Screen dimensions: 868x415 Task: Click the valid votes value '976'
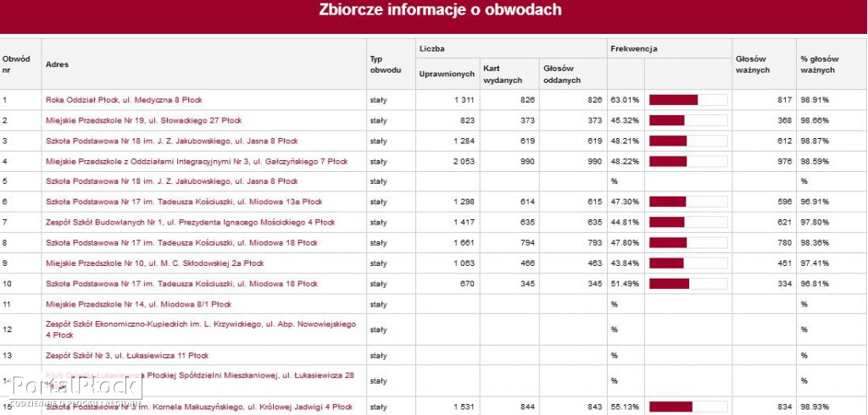pyautogui.click(x=784, y=162)
